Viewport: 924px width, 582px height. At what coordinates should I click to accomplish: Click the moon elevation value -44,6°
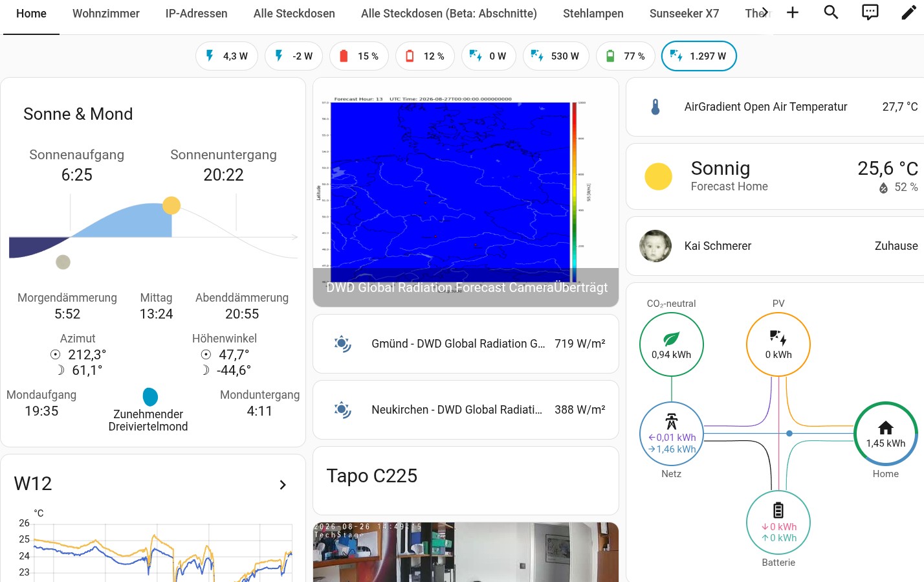pos(234,370)
